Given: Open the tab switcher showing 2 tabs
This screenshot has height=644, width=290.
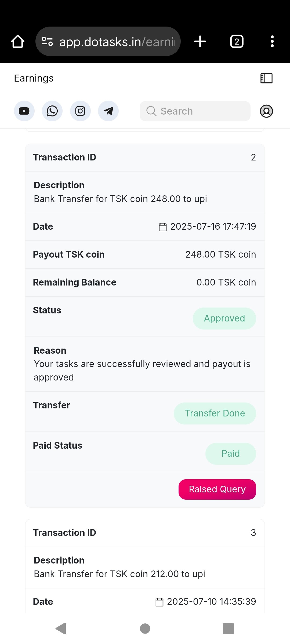Looking at the screenshot, I should [x=237, y=42].
